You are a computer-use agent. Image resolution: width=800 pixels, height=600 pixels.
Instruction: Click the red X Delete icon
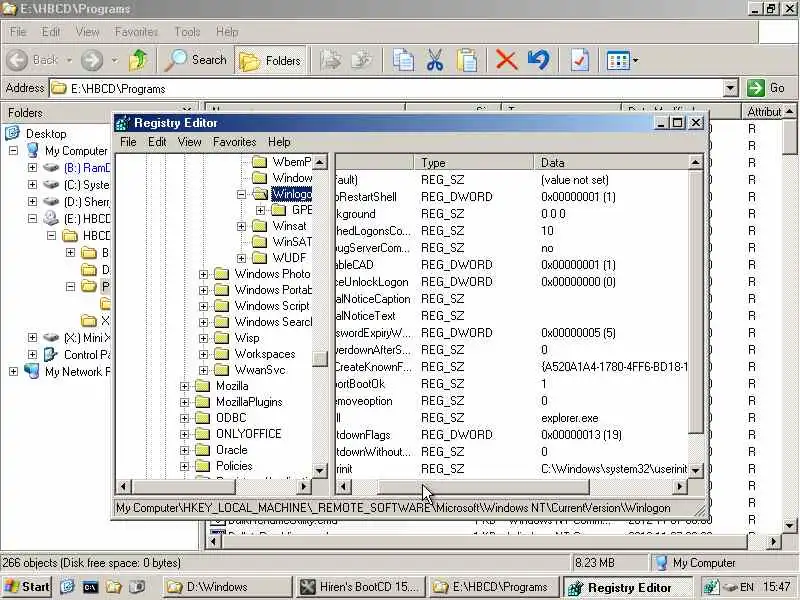click(x=506, y=60)
